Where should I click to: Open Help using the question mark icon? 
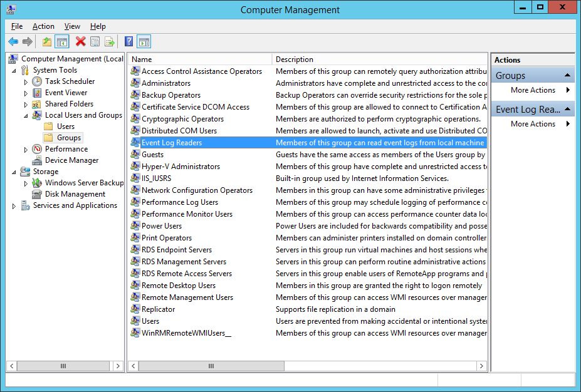128,41
